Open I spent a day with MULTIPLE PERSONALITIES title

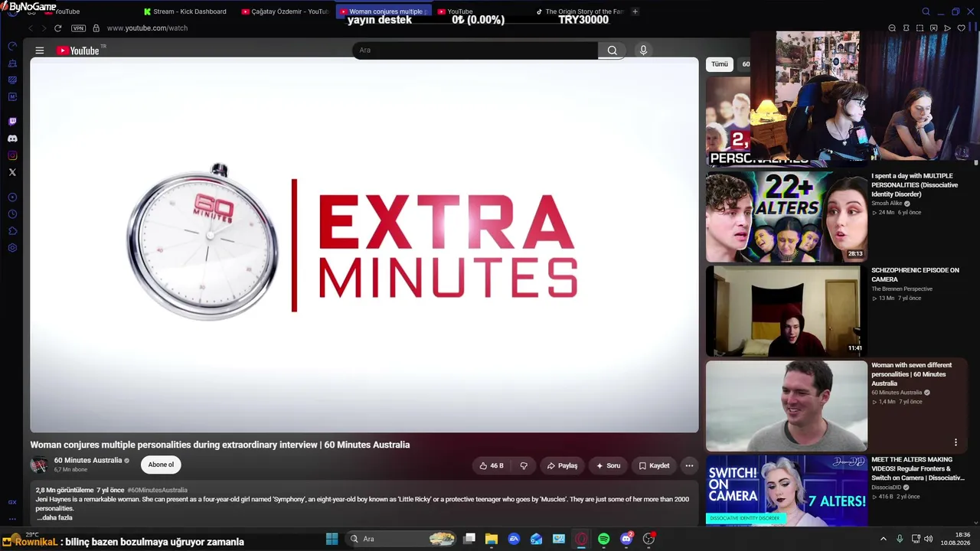(915, 185)
